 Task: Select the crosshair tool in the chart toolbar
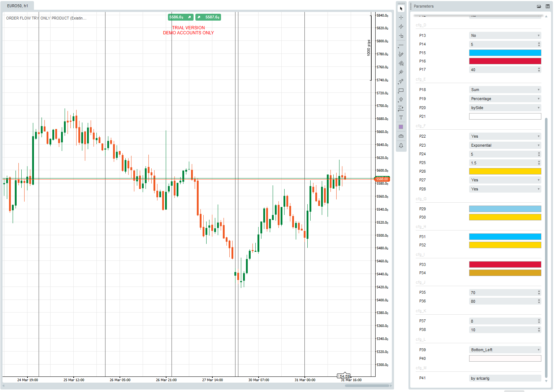pos(401,17)
